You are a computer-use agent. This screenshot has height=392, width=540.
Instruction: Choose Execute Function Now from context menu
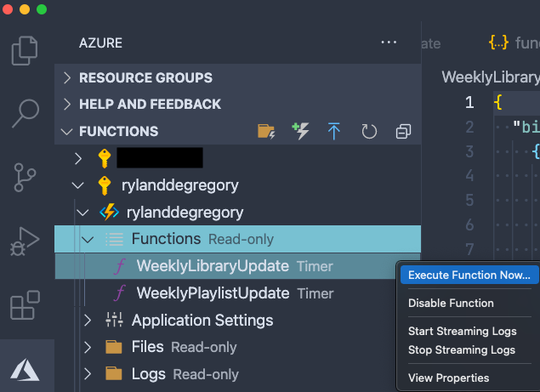click(x=469, y=275)
